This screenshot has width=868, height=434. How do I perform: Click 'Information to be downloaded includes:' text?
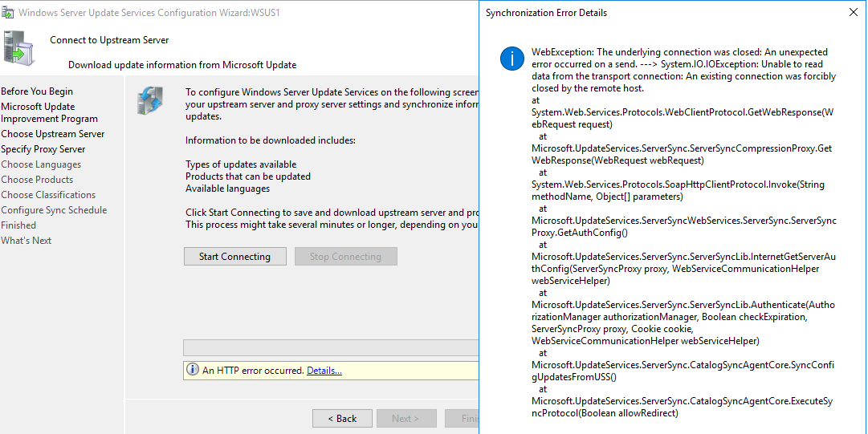point(270,140)
